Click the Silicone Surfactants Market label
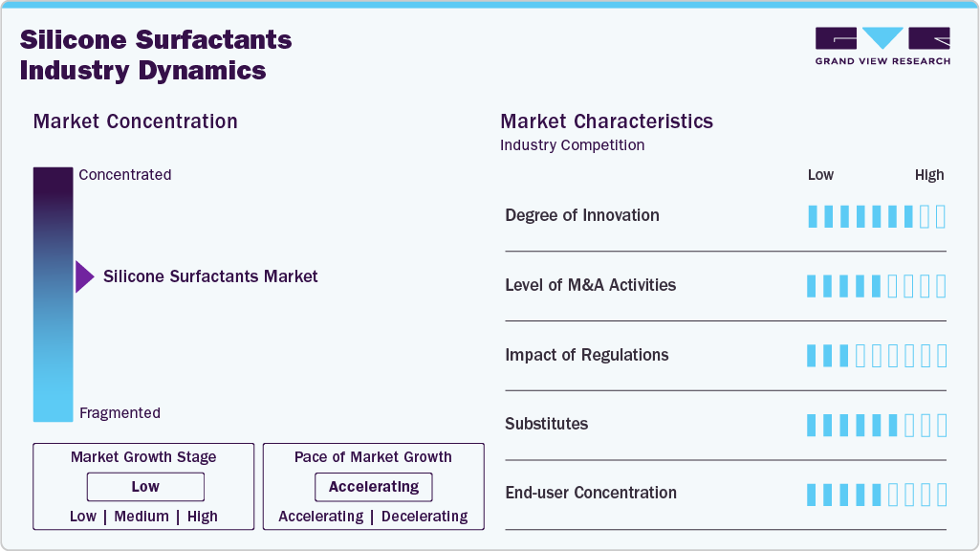Screen dimensions: 980x551 coord(210,276)
